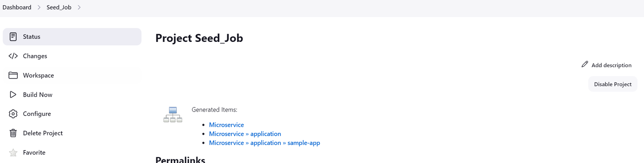Image resolution: width=644 pixels, height=163 pixels.
Task: Click the Delete Project trash icon
Action: [13, 133]
